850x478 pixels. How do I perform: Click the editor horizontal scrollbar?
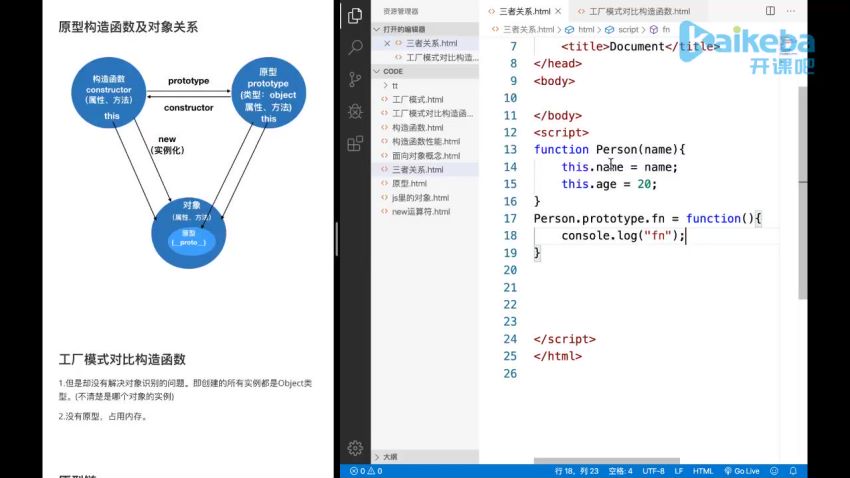(x=607, y=461)
